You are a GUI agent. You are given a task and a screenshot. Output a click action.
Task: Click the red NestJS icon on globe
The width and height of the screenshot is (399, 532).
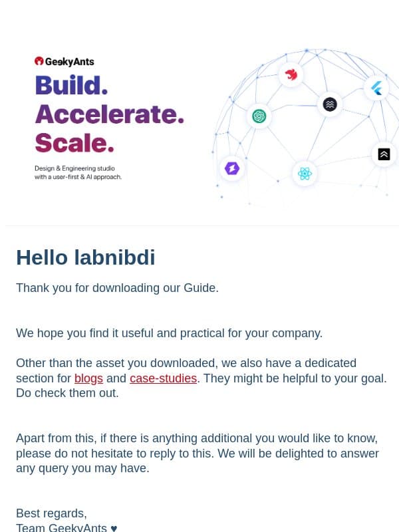click(291, 74)
